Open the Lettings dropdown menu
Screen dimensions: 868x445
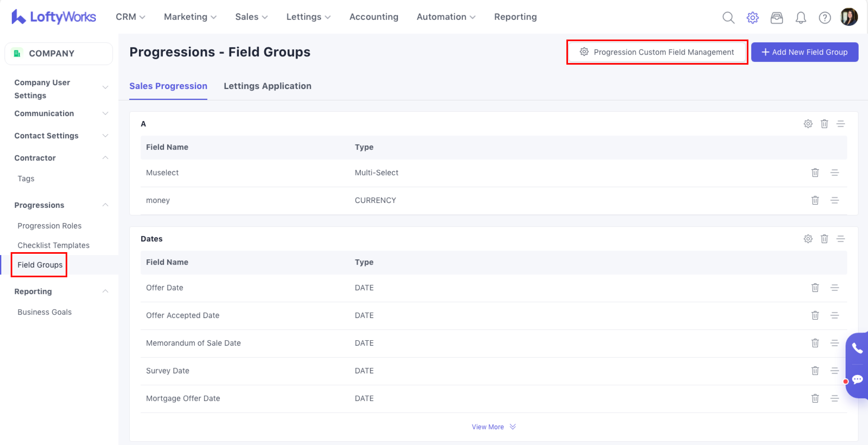click(308, 17)
